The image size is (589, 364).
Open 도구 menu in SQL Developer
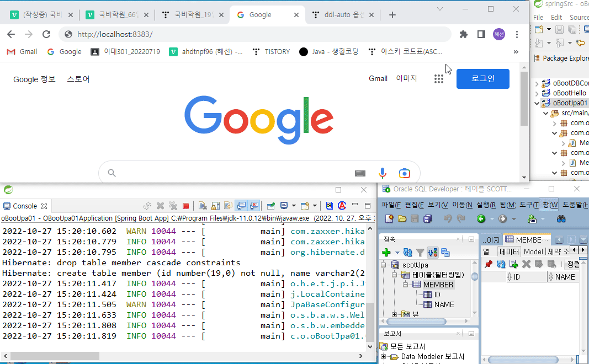(x=529, y=205)
